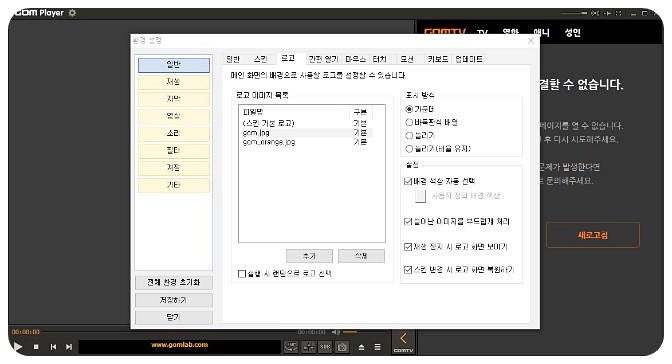Click the www.gomlab.com link
Screen dimensions: 672x364
(180, 345)
